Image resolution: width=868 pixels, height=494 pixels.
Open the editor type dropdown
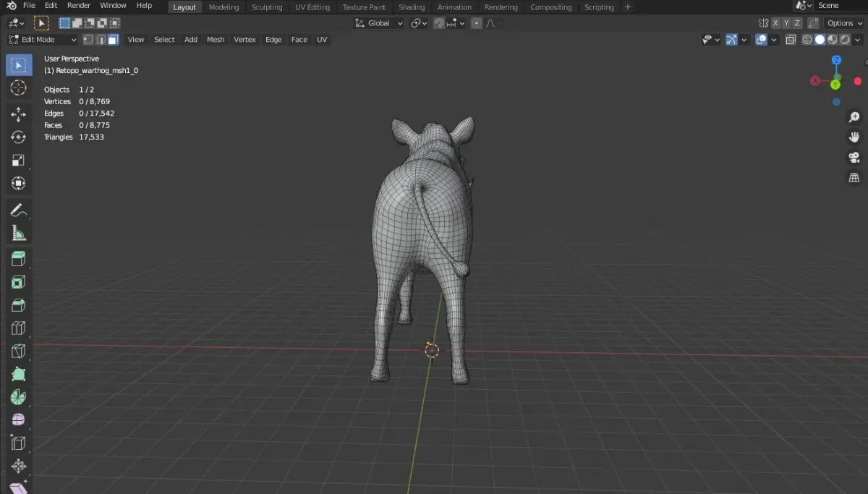(16, 23)
